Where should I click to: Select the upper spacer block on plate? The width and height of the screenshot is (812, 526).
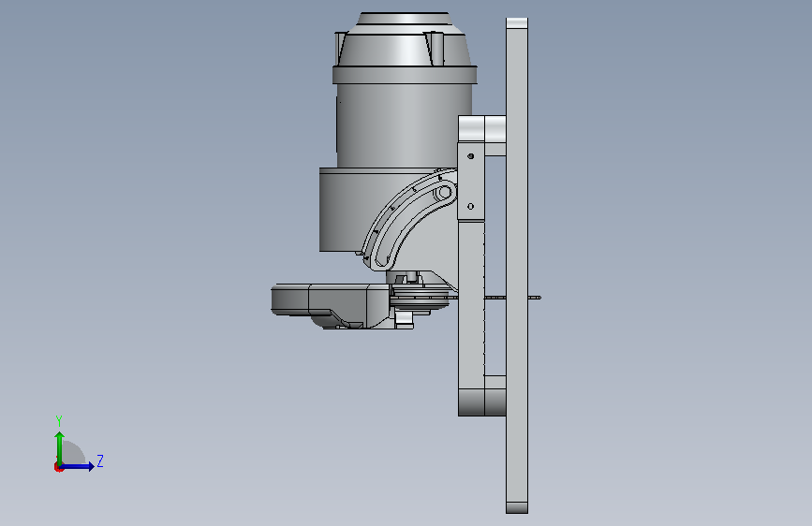tap(482, 130)
